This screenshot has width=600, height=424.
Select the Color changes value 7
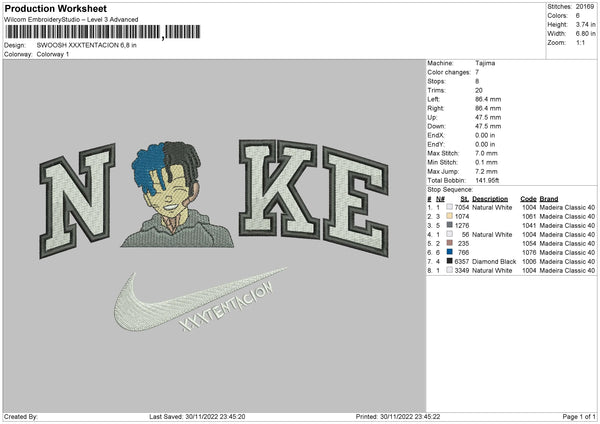477,72
